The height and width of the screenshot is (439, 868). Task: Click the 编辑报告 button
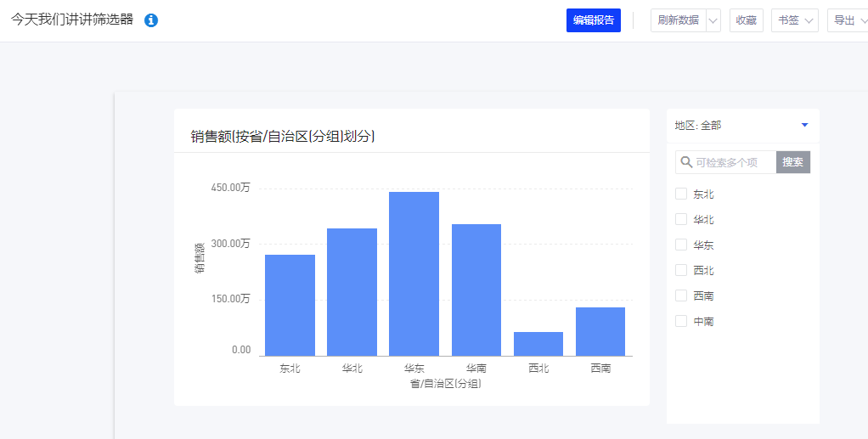point(593,20)
